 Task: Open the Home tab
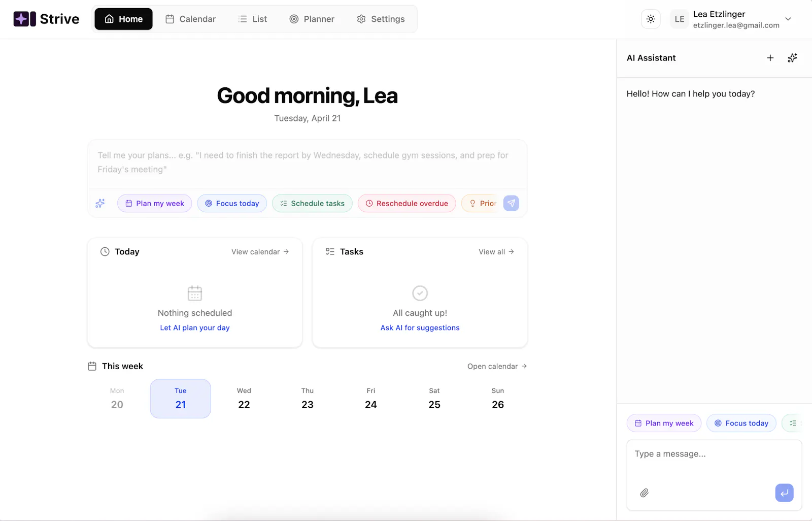click(123, 19)
